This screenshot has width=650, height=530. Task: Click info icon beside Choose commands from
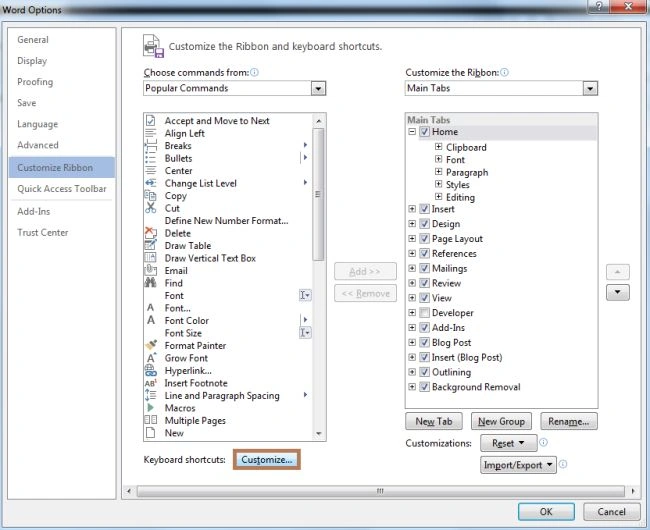(x=255, y=73)
